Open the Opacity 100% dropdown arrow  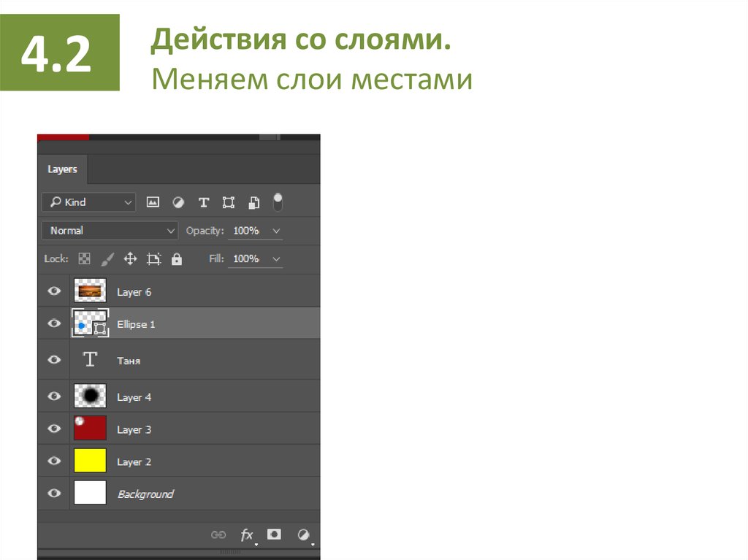276,231
